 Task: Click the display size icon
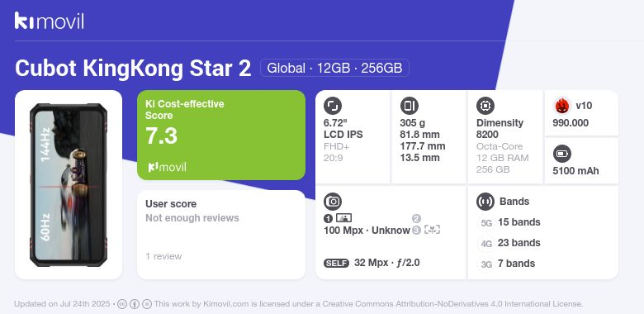(333, 106)
